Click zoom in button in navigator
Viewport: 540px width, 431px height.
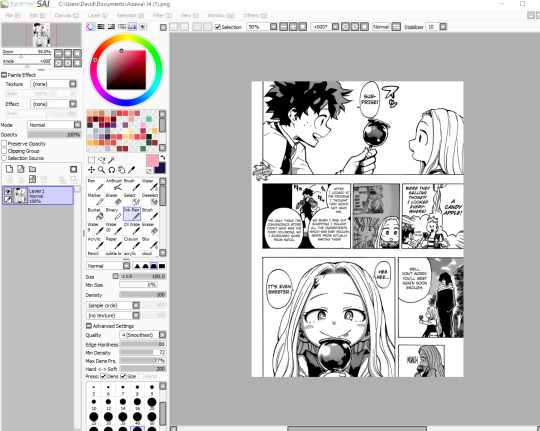(x=68, y=53)
